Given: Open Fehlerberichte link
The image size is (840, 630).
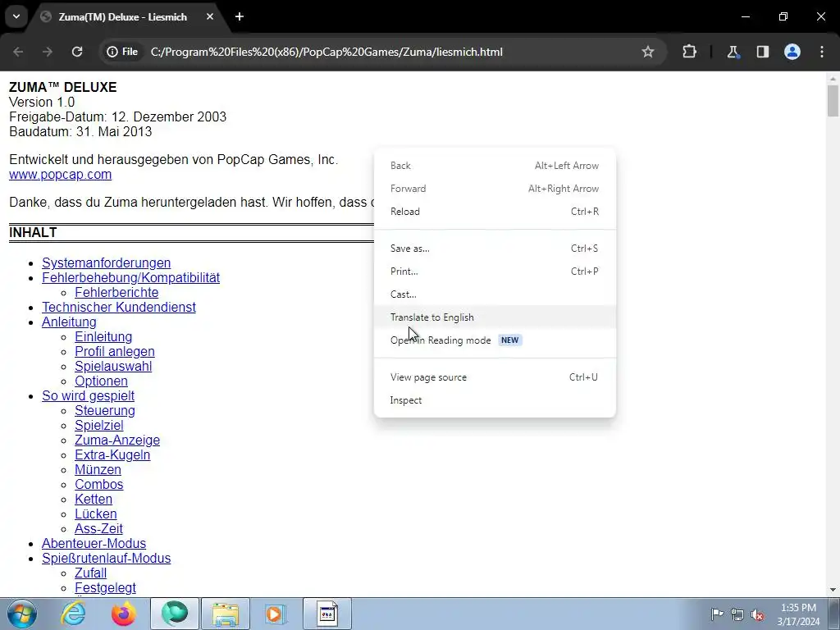Looking at the screenshot, I should 116,293.
